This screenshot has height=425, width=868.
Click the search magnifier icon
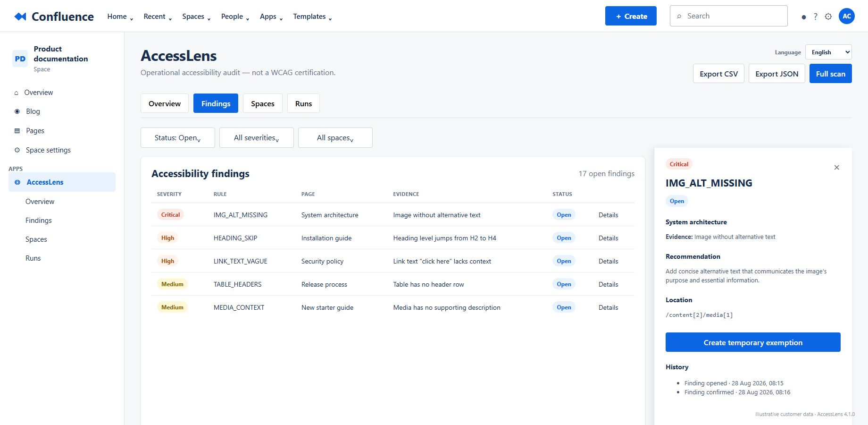pos(679,16)
